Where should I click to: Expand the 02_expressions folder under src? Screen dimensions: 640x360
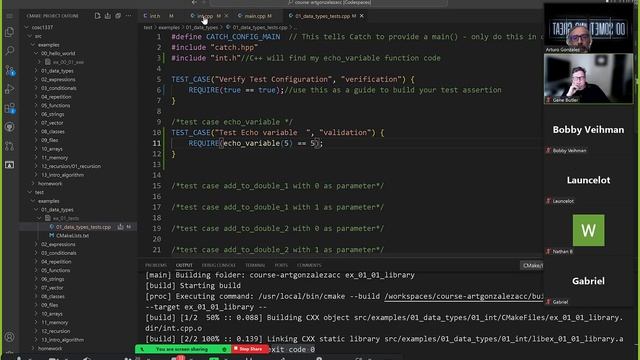click(36, 80)
